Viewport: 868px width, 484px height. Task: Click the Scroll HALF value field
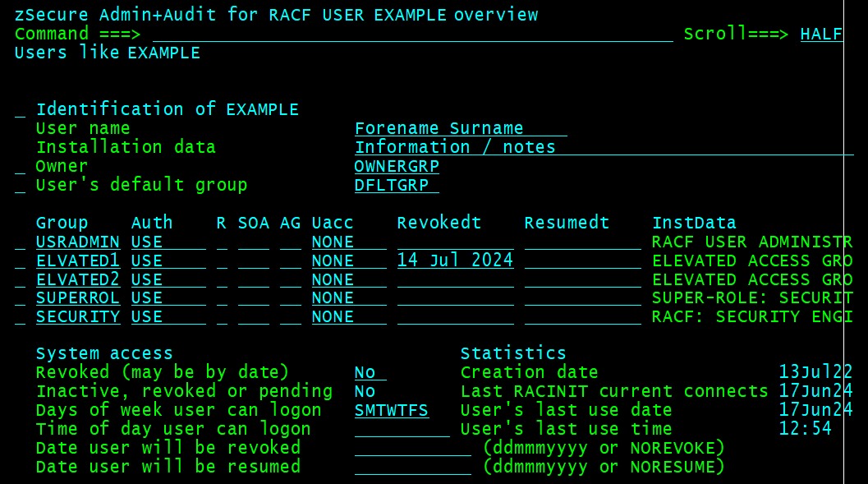pyautogui.click(x=821, y=34)
